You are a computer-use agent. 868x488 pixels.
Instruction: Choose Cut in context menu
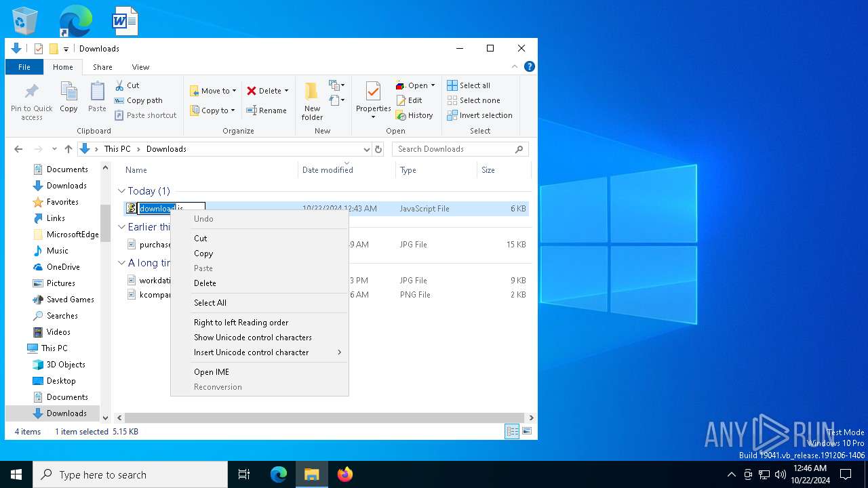point(259,239)
